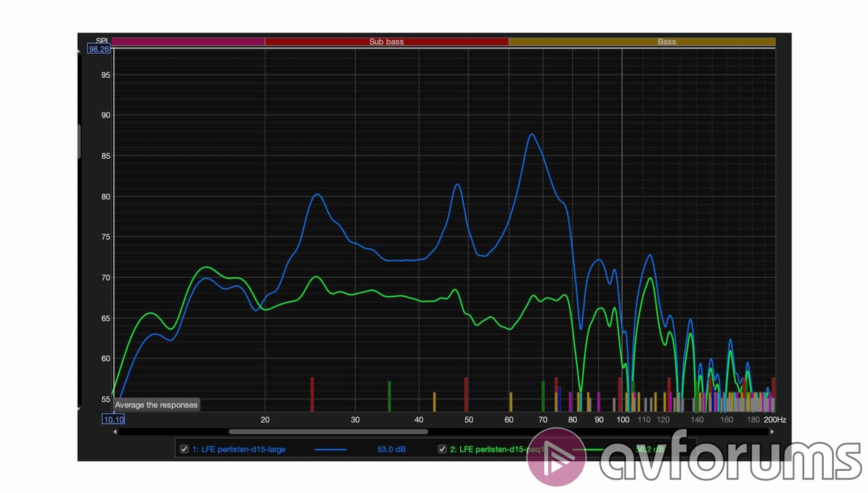Uncheck the LFE perlisten-d15-peq1 trace checkbox
The image size is (868, 493).
pyautogui.click(x=442, y=449)
